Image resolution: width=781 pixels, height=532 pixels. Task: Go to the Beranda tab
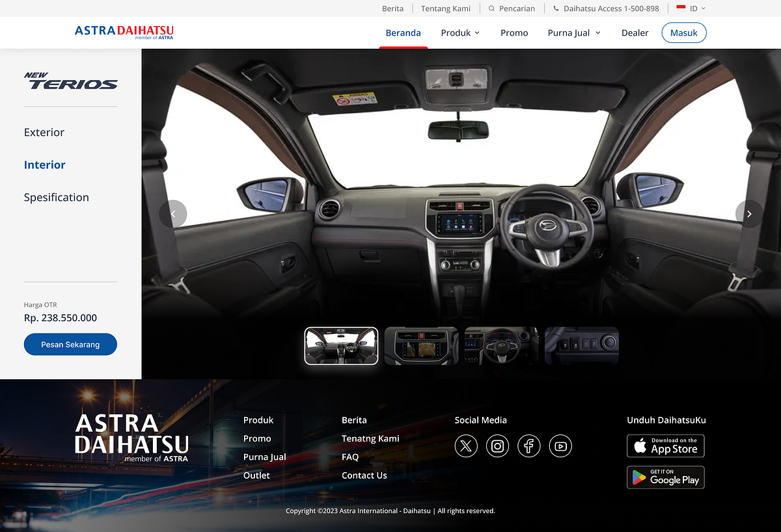(x=404, y=33)
